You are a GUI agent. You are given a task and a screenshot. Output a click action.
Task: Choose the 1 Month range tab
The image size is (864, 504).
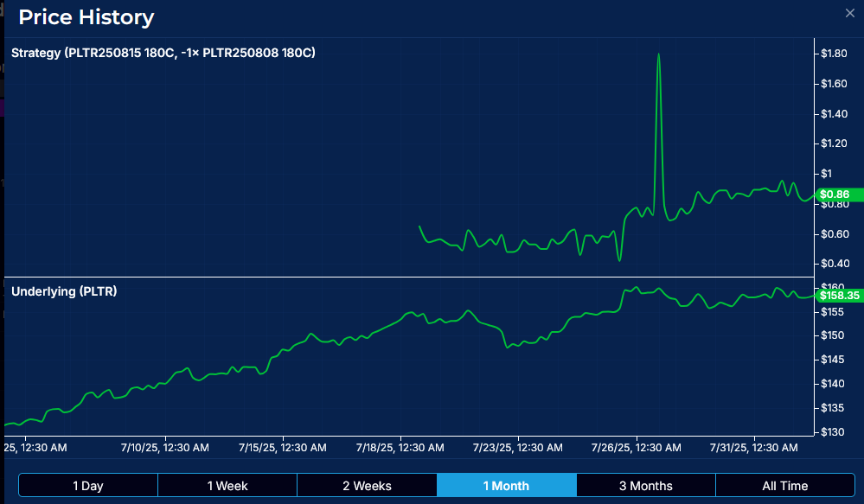pos(507,486)
